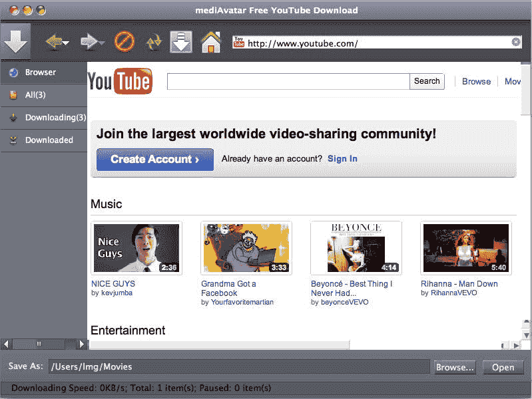Open the NICE GUYS video thumbnail
532x399 pixels.
[x=136, y=248]
